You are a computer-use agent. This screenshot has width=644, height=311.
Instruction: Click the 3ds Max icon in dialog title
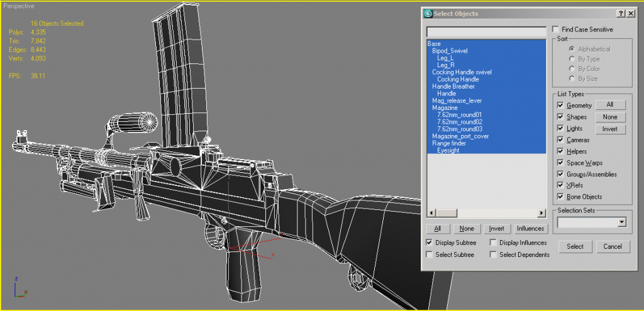coord(428,14)
